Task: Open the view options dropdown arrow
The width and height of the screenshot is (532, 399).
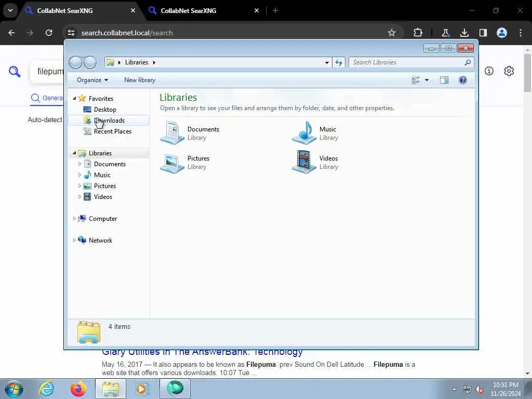Action: click(427, 80)
